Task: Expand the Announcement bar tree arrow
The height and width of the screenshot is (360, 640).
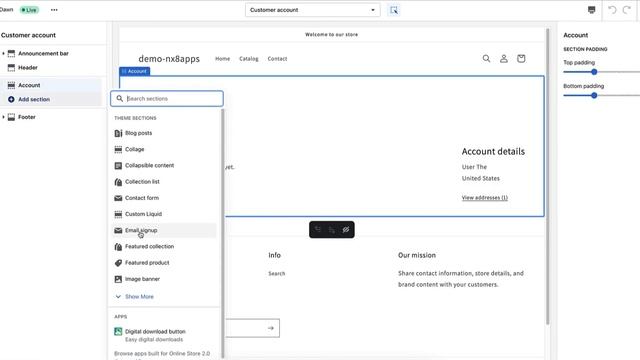Action: coord(3,53)
